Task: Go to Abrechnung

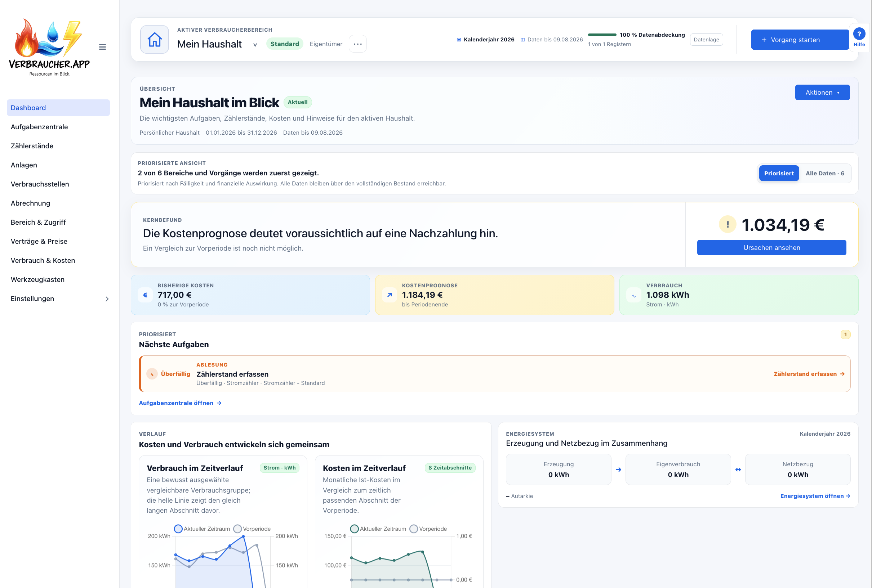Action: 58,203
